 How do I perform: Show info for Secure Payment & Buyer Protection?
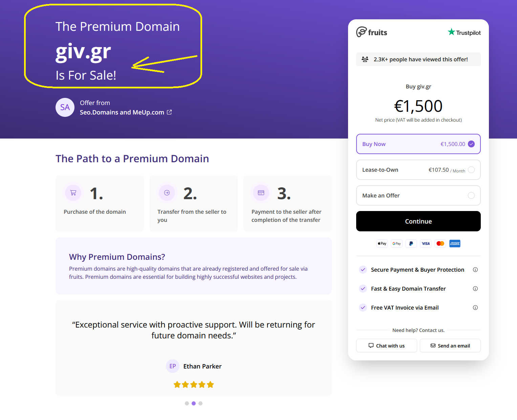coord(475,270)
